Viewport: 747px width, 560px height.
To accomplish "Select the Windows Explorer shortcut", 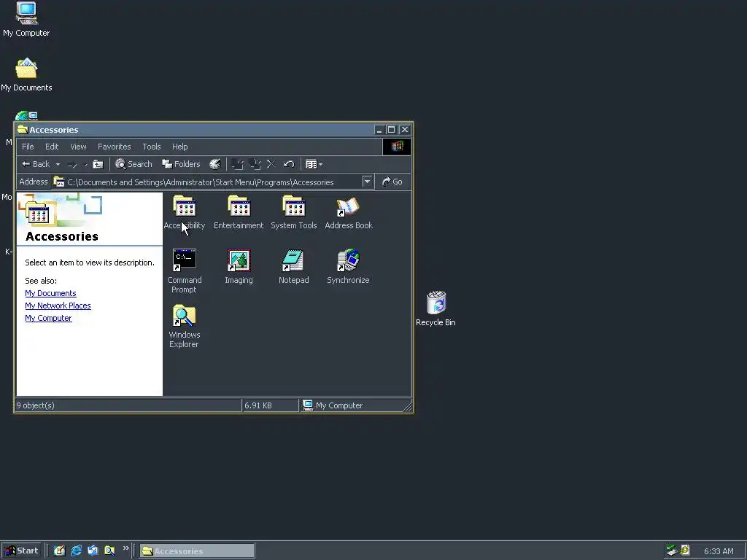I will click(184, 326).
